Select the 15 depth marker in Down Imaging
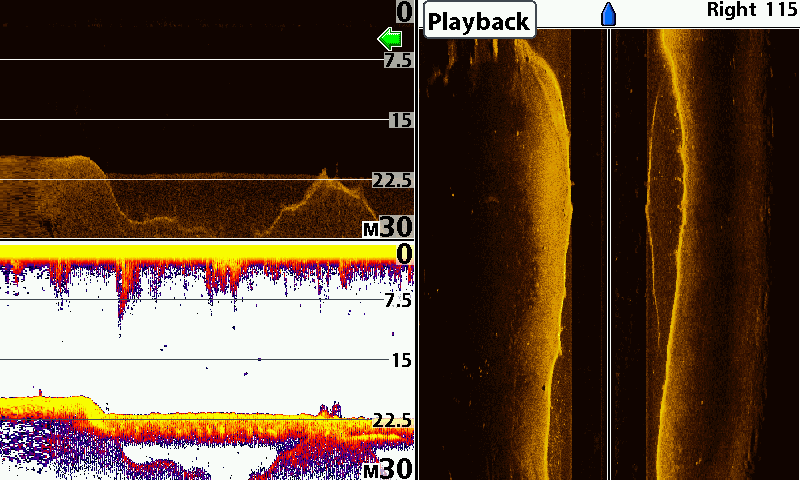Screen dimensions: 800x480 (401, 120)
